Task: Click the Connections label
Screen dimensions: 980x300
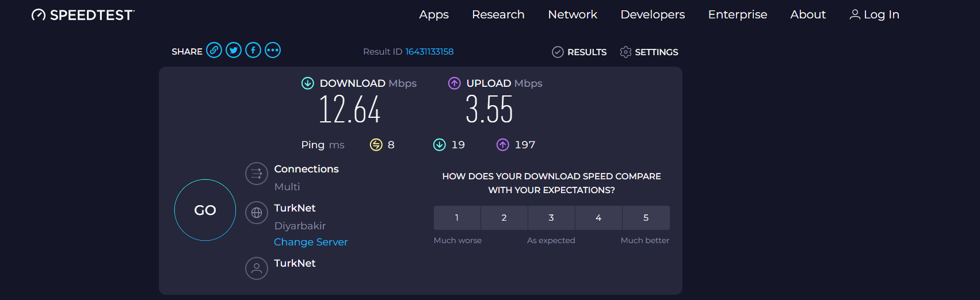Action: (x=306, y=169)
